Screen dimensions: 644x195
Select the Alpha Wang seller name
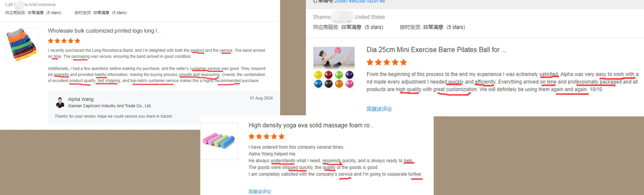click(x=81, y=99)
